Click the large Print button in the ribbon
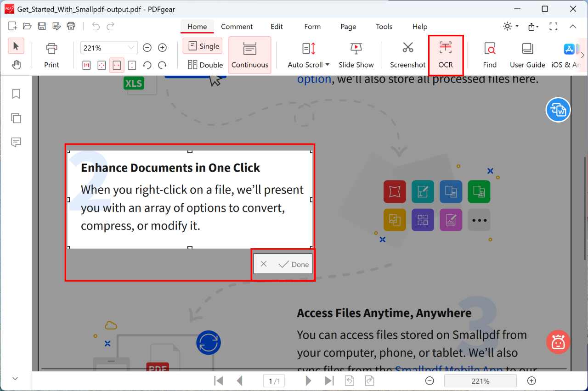588x391 pixels. pos(51,55)
